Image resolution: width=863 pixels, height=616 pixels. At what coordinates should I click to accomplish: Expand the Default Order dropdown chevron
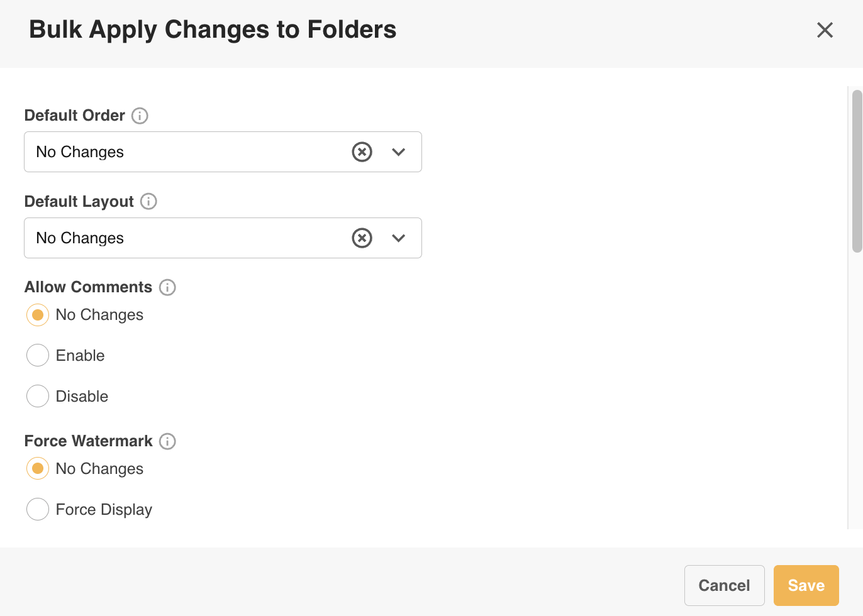tap(398, 152)
